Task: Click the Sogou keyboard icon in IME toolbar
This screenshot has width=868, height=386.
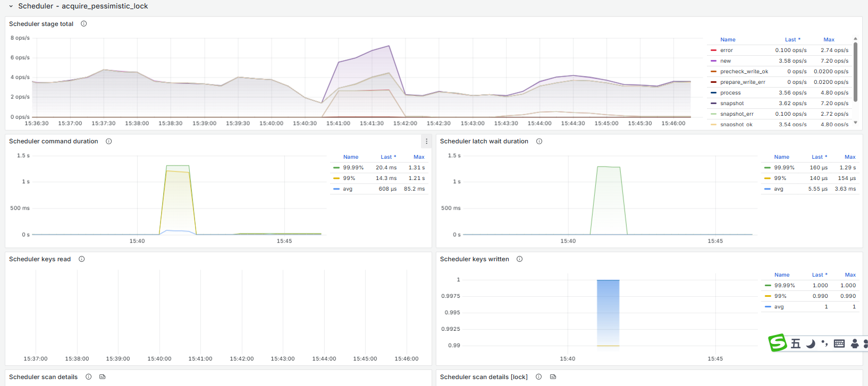Action: pyautogui.click(x=839, y=344)
